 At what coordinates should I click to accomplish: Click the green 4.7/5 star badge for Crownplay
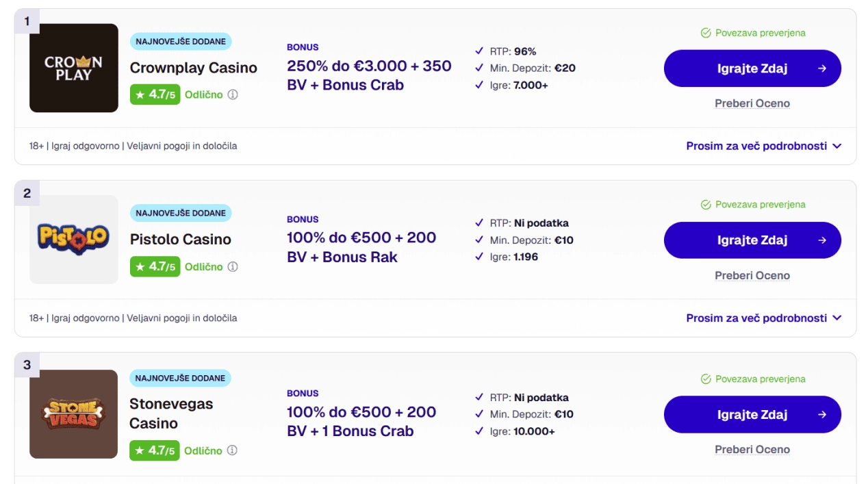coord(155,94)
